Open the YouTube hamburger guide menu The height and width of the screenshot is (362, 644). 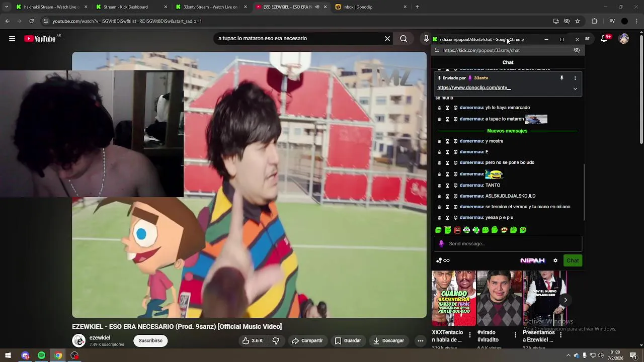(12, 39)
